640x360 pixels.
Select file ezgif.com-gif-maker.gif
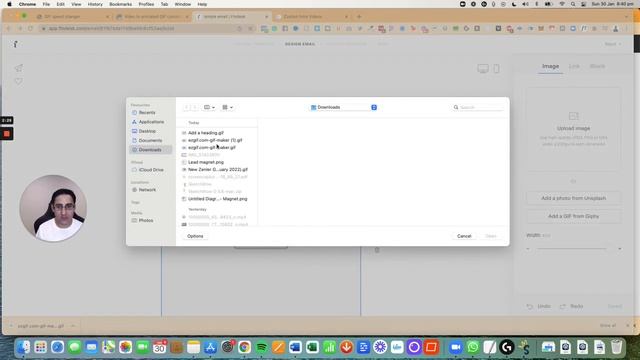point(212,148)
